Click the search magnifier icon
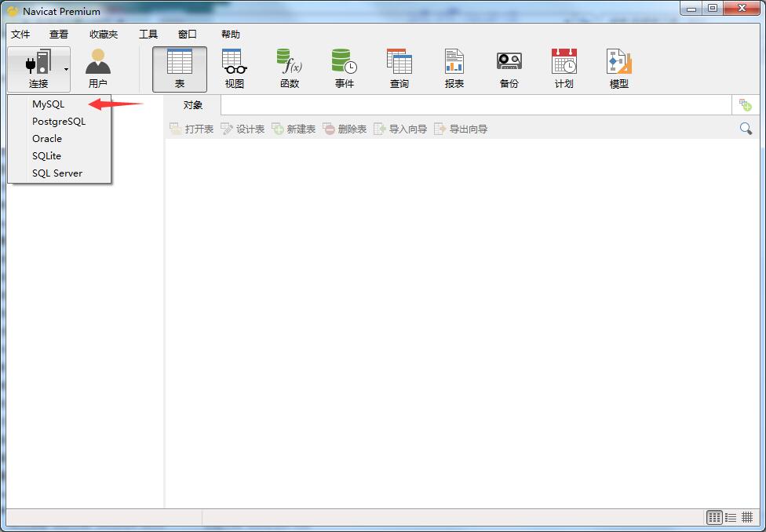Screen dimensions: 766x532 coord(746,129)
